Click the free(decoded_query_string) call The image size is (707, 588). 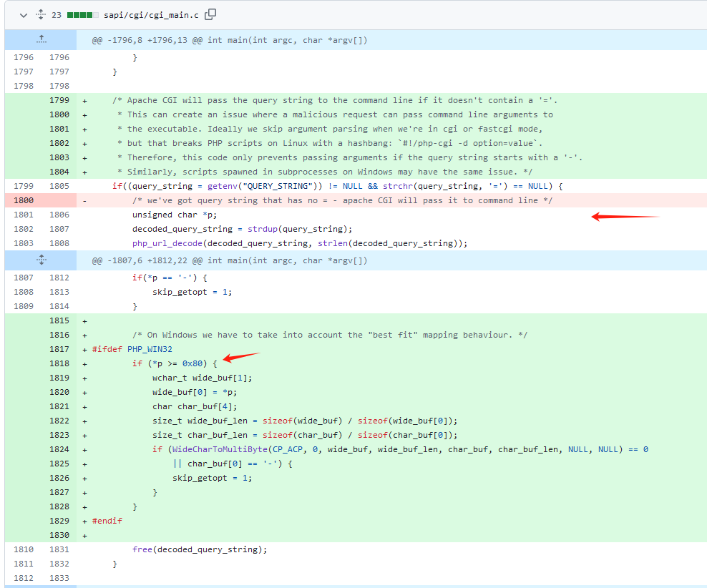tap(200, 549)
